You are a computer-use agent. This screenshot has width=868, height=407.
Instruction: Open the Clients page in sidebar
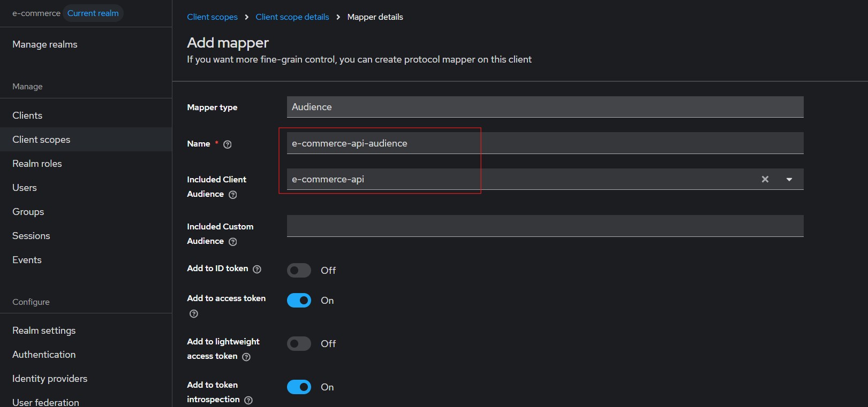(x=27, y=116)
